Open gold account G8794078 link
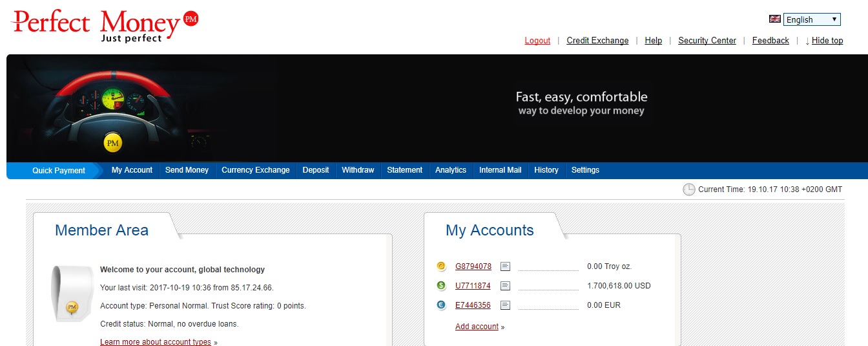The height and width of the screenshot is (346, 868). coord(473,266)
